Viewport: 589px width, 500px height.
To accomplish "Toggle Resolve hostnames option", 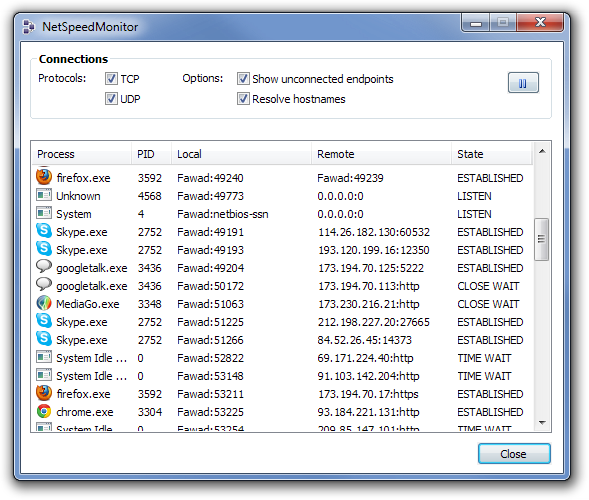I will click(x=243, y=99).
